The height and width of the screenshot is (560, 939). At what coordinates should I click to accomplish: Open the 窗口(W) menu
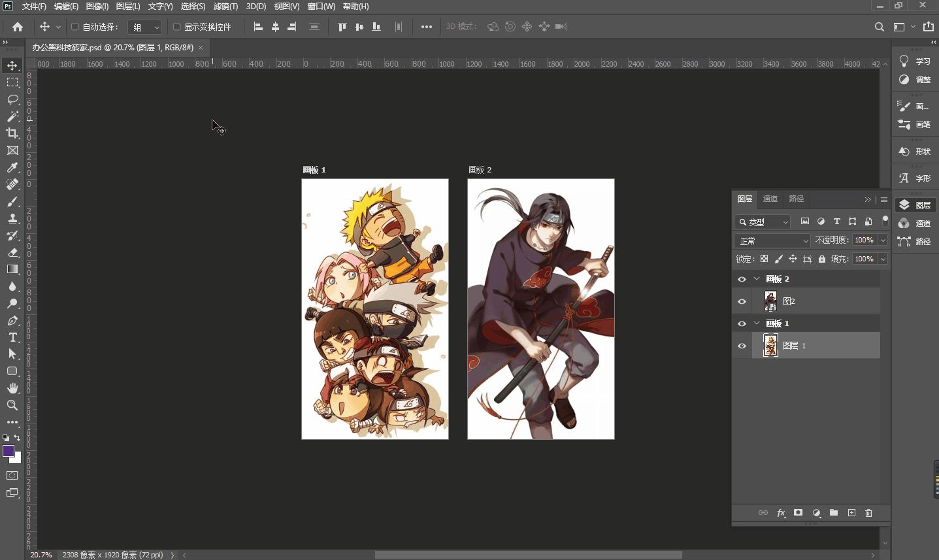click(321, 7)
